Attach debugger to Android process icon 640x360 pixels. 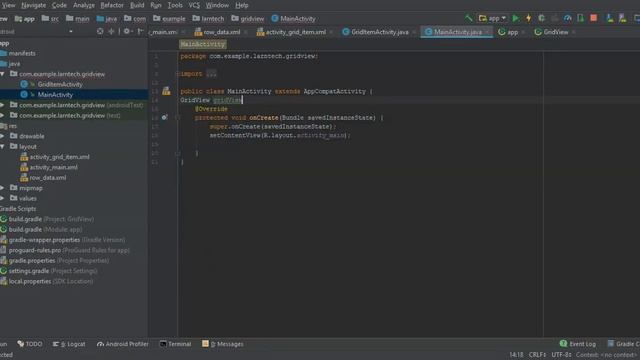click(x=581, y=18)
